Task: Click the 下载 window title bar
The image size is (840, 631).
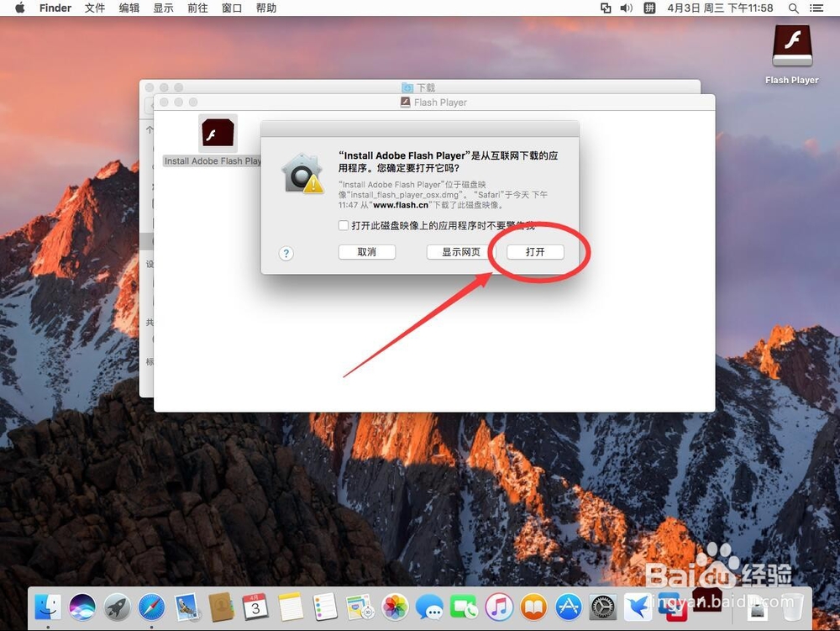Action: [x=419, y=87]
